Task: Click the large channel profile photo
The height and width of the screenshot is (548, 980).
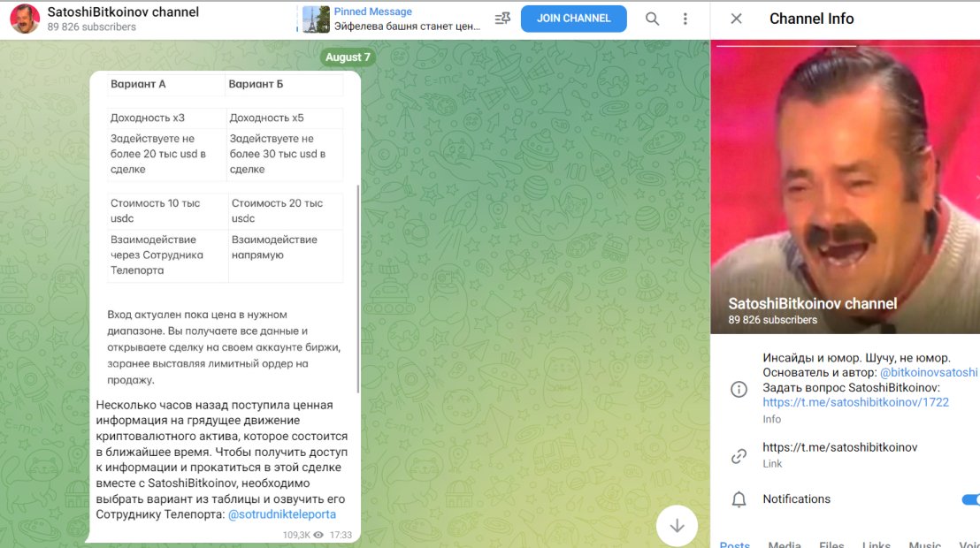Action: pyautogui.click(x=845, y=187)
